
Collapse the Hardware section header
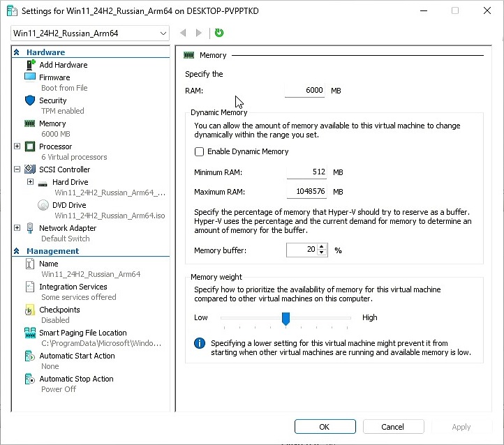coord(17,52)
